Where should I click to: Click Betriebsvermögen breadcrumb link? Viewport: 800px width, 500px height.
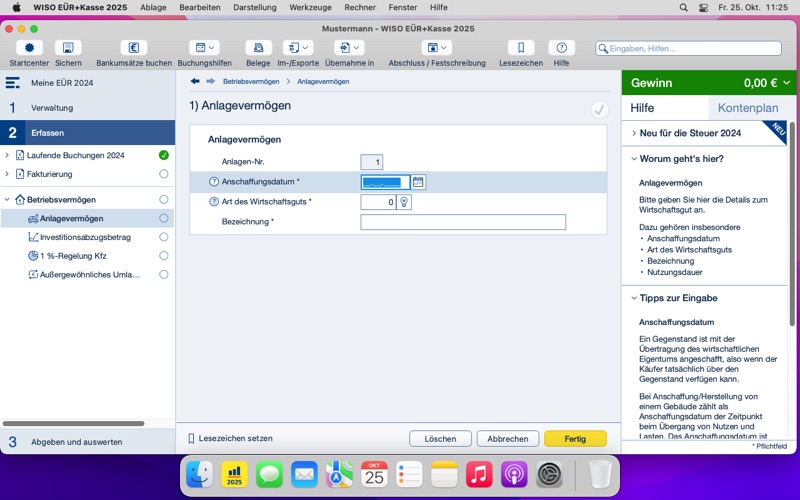pyautogui.click(x=251, y=82)
